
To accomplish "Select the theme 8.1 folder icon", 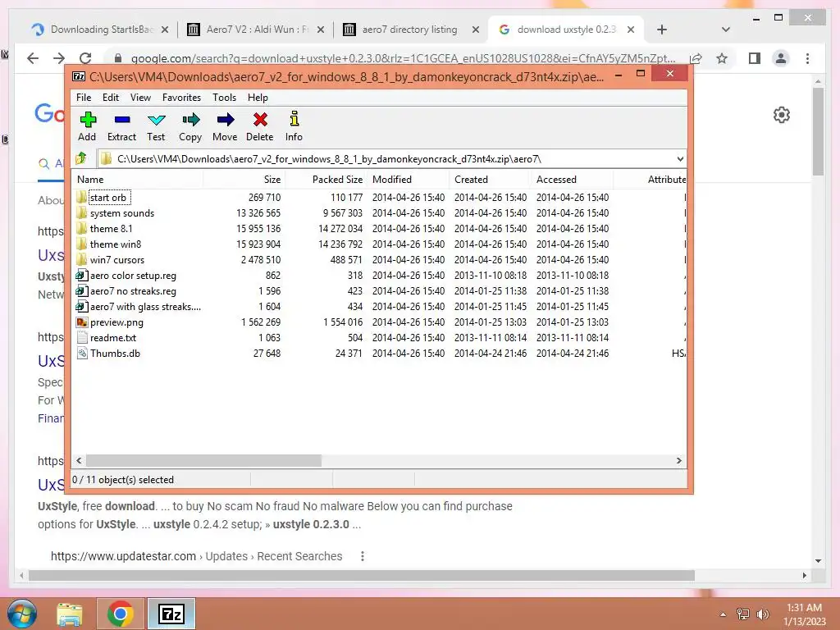I will pyautogui.click(x=81, y=228).
